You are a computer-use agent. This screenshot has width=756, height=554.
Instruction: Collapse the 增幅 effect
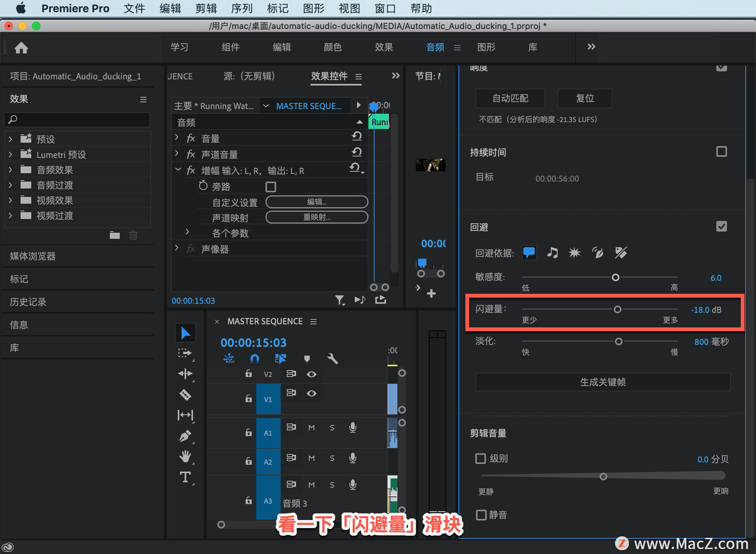pos(178,169)
